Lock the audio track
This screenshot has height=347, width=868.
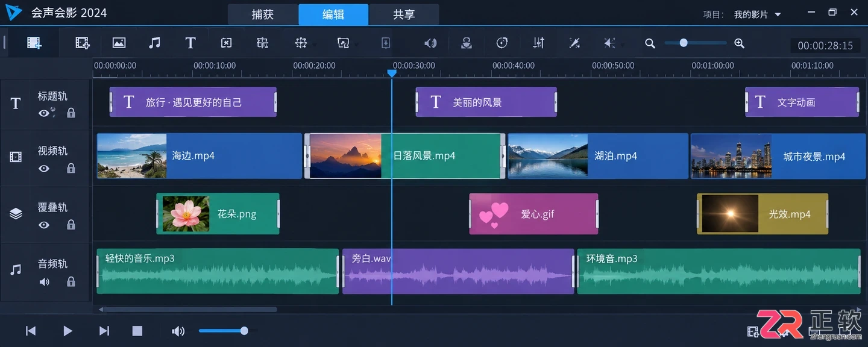pos(71,281)
